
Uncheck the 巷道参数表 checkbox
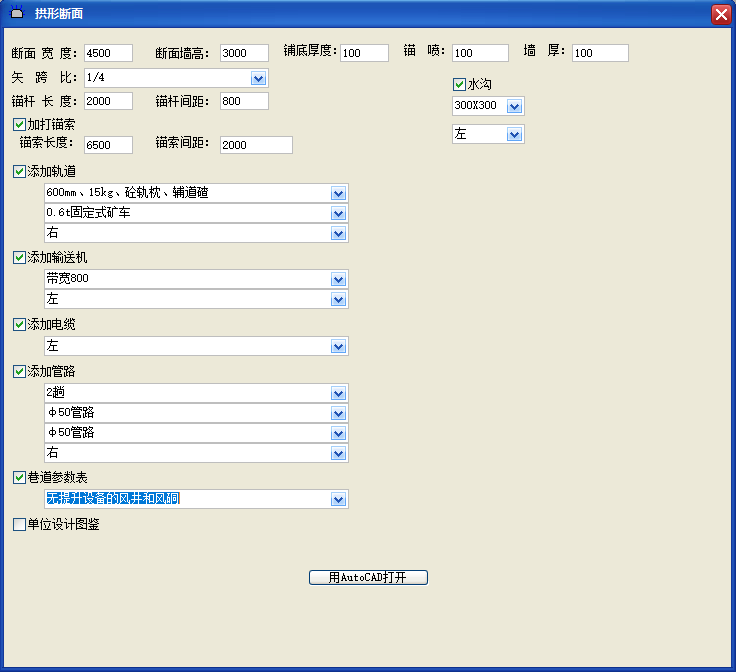click(x=19, y=477)
